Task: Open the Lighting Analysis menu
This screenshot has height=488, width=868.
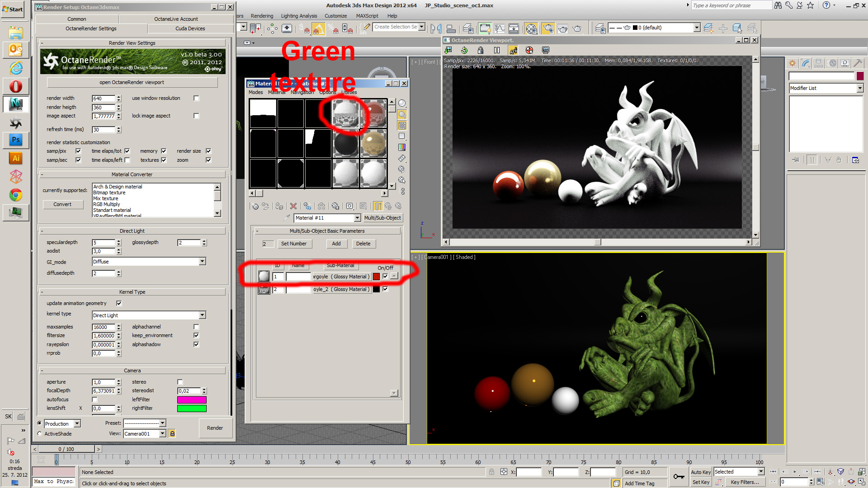Action: (x=299, y=16)
